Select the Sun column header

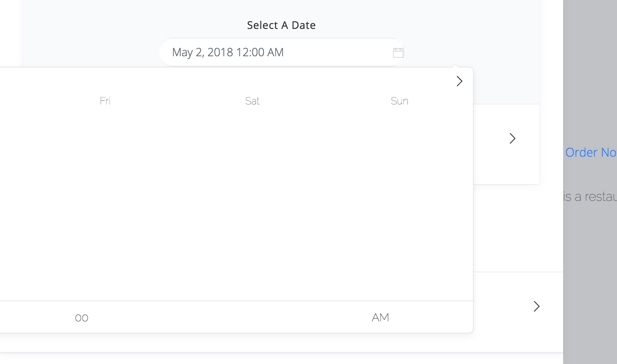click(x=399, y=101)
